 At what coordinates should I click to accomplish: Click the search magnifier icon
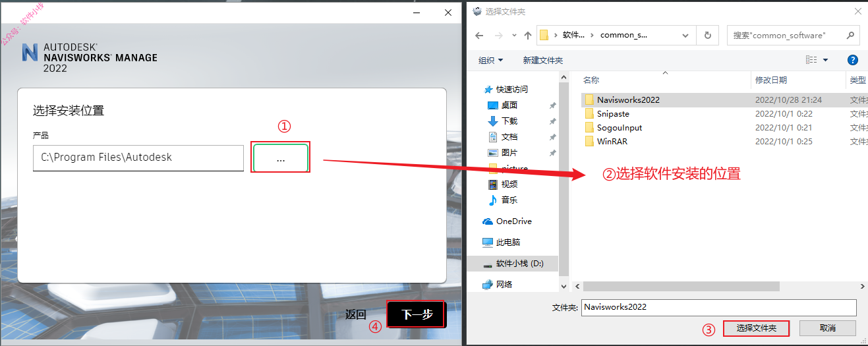tap(850, 36)
